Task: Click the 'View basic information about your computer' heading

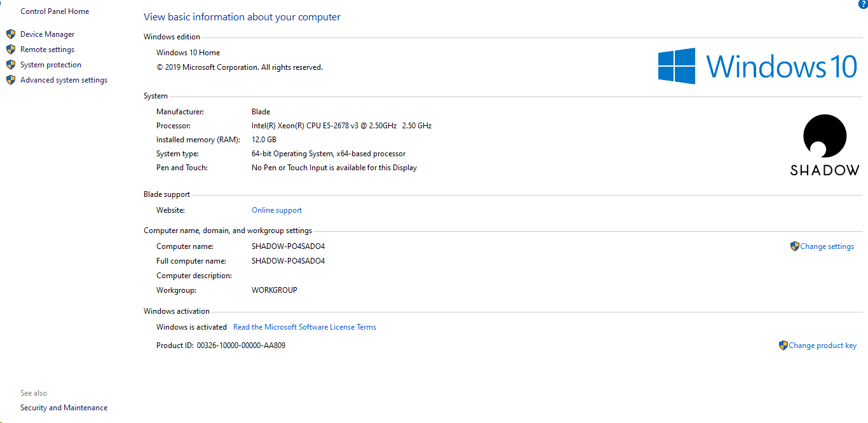Action: pos(242,17)
